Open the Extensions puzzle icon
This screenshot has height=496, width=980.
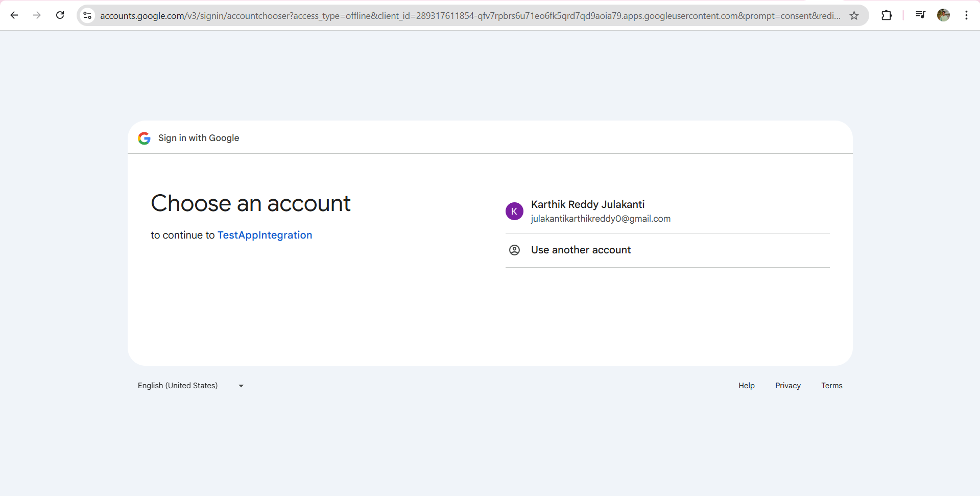point(887,15)
